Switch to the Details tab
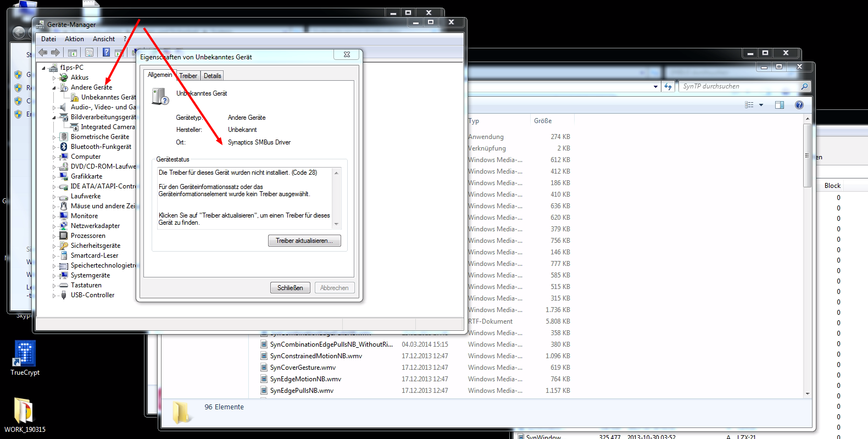This screenshot has height=439, width=868. pos(212,76)
